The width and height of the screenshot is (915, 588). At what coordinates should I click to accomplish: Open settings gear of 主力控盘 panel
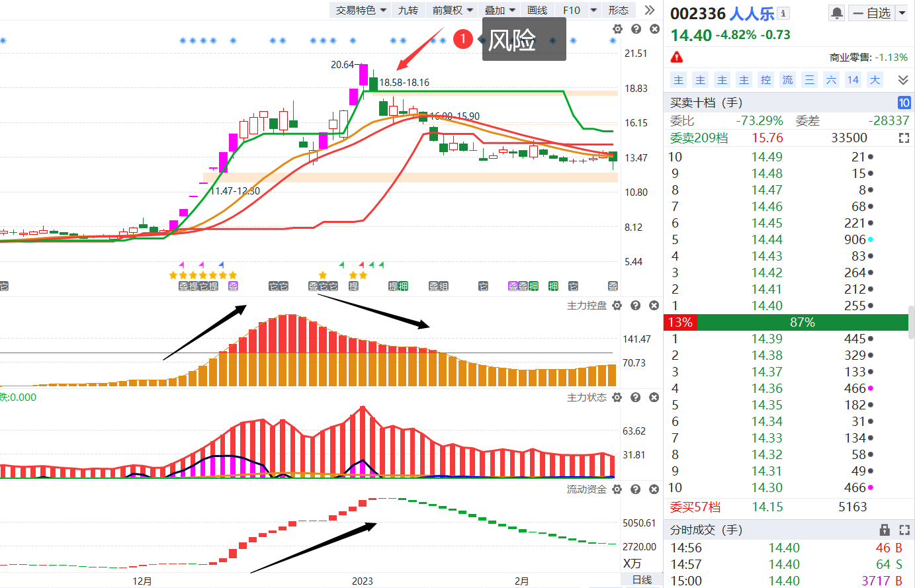(617, 306)
